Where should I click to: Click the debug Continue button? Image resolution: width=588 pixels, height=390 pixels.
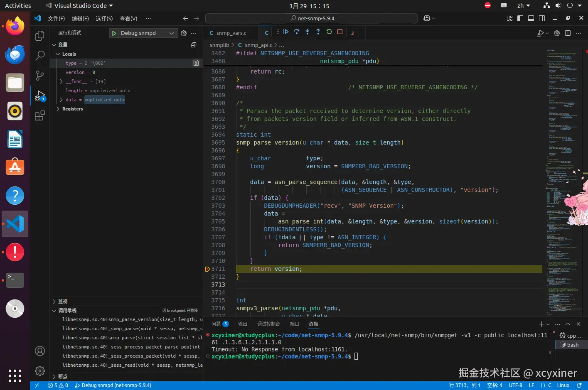tap(286, 32)
